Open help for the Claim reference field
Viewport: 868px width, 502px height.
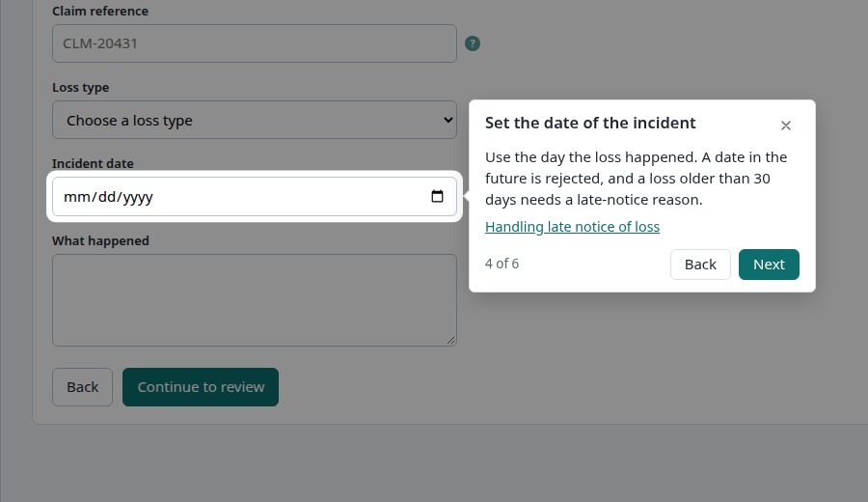click(473, 43)
